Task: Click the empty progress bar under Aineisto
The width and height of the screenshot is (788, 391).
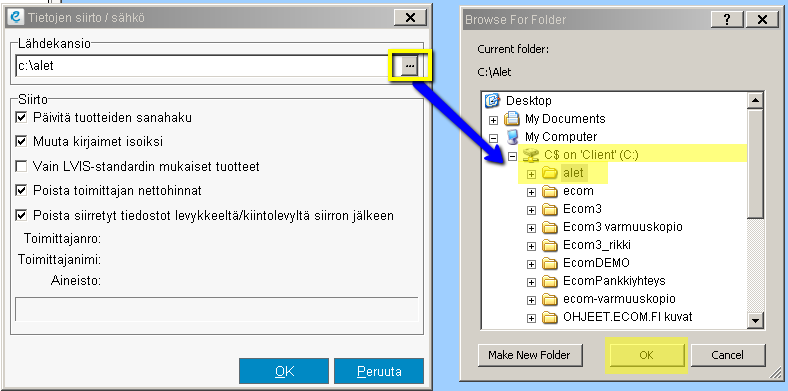Action: click(217, 309)
